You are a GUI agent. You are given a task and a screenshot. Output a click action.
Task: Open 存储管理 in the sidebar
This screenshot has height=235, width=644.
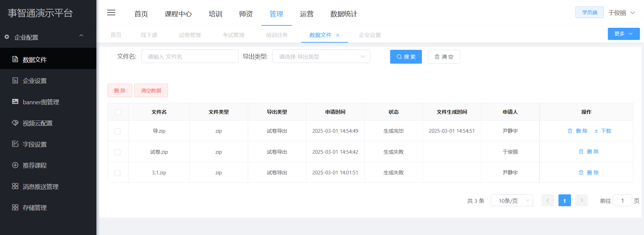pyautogui.click(x=34, y=208)
